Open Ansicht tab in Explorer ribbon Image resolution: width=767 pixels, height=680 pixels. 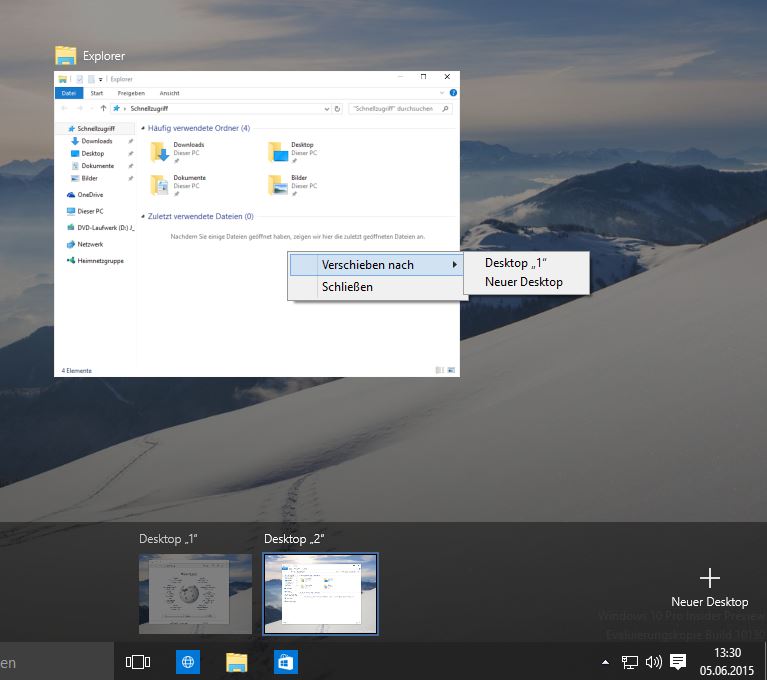point(169,93)
